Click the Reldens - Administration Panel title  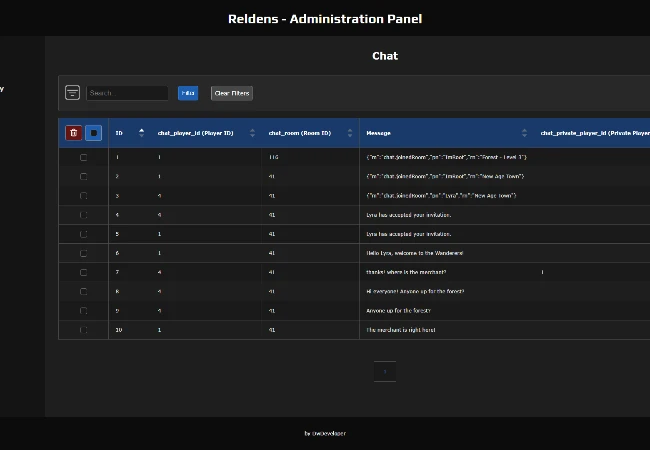click(x=325, y=19)
